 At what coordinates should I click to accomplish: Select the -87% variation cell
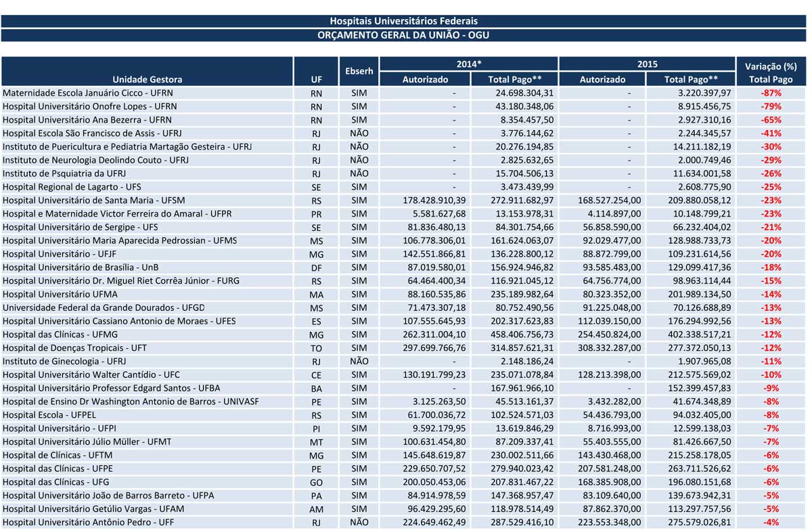pyautogui.click(x=770, y=93)
